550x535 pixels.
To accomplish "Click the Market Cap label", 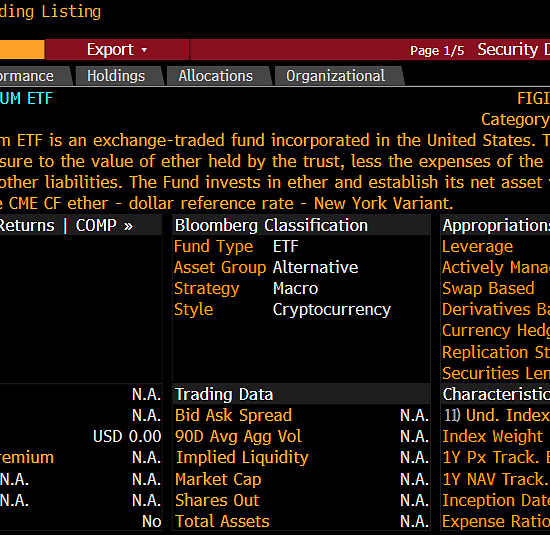I will pyautogui.click(x=218, y=479).
